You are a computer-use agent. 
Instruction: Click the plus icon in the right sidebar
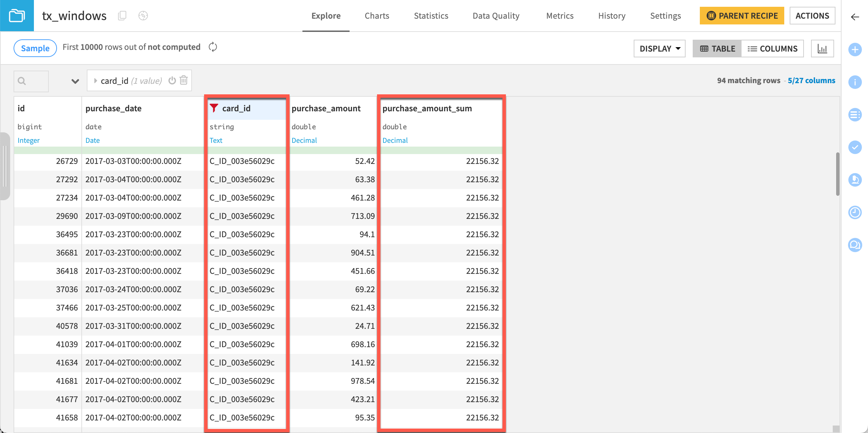coord(855,50)
